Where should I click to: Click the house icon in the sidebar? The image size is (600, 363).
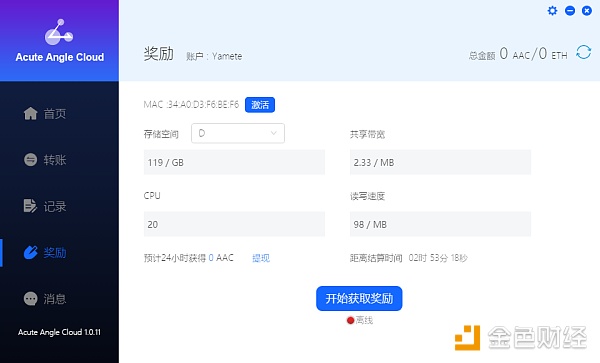[31, 113]
